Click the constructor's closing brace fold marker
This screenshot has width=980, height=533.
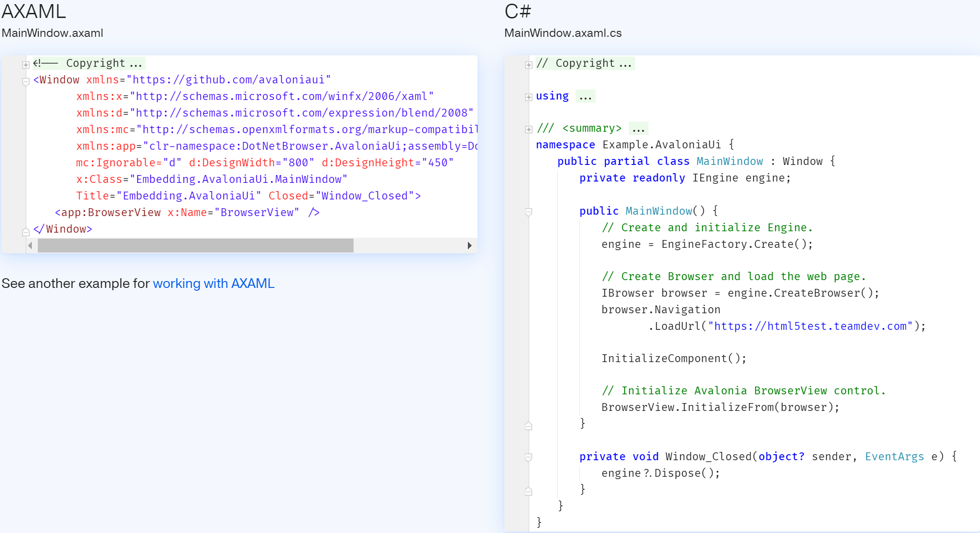click(x=529, y=426)
